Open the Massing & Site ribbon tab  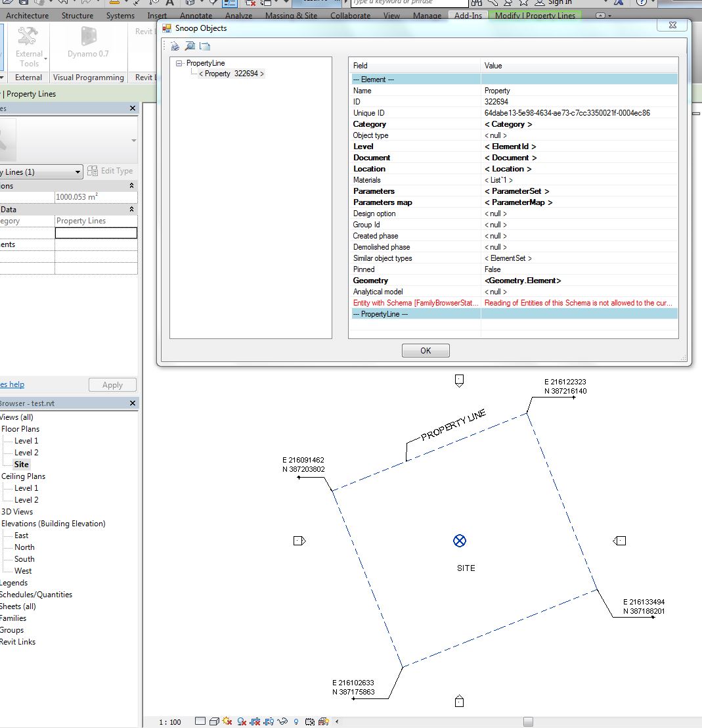[291, 15]
